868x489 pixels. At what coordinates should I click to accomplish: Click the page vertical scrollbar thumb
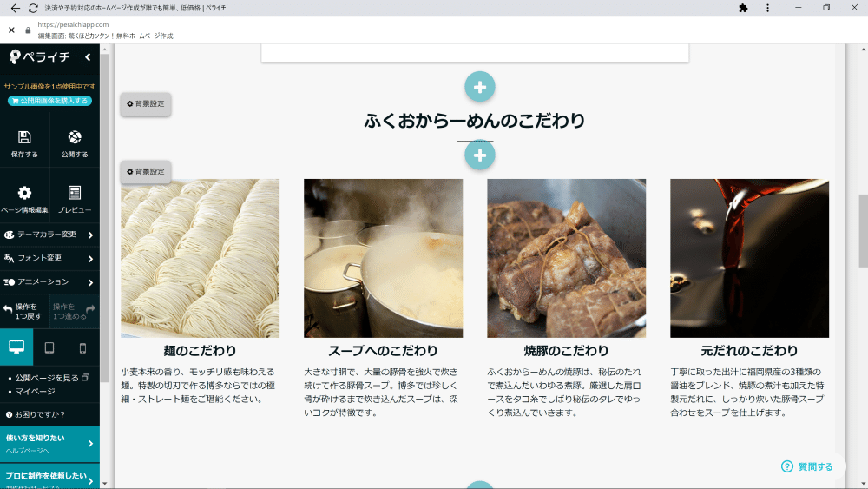tap(863, 231)
